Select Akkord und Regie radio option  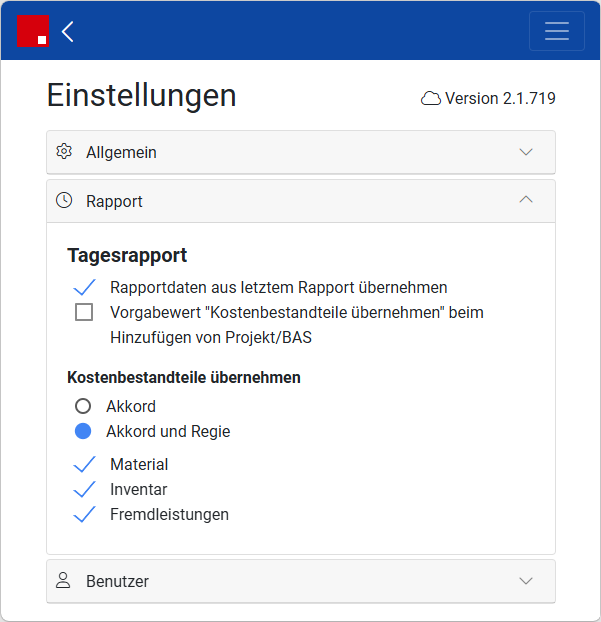click(x=83, y=431)
